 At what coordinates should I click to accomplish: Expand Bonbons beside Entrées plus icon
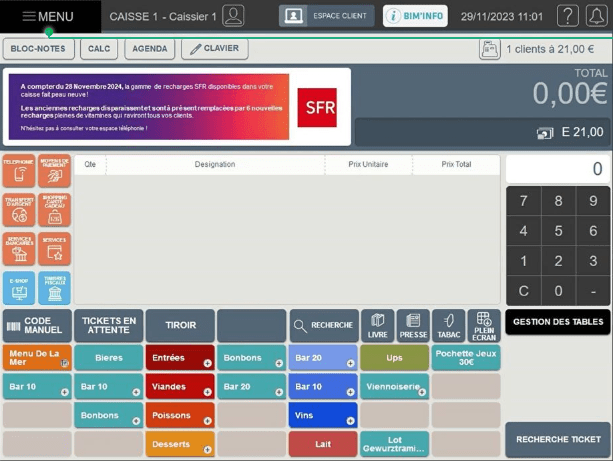[279, 364]
